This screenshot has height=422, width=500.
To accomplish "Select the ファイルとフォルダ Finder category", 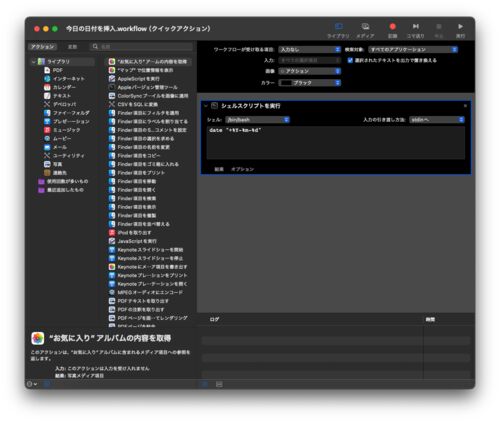I will point(67,113).
